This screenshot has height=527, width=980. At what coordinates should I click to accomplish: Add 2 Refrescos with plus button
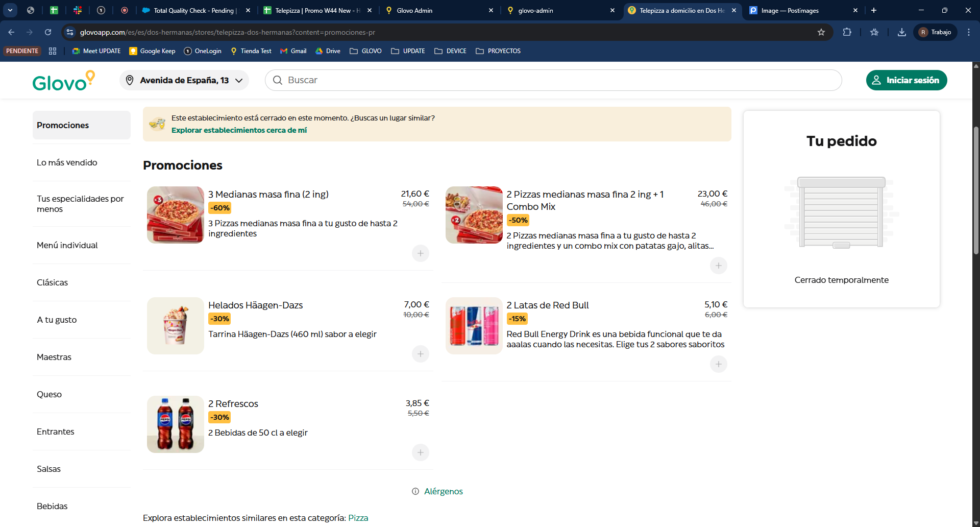[x=421, y=452]
